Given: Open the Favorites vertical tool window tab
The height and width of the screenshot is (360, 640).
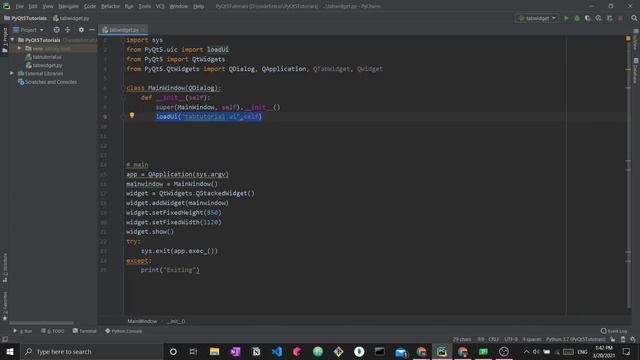Looking at the screenshot, I should click(x=5, y=306).
